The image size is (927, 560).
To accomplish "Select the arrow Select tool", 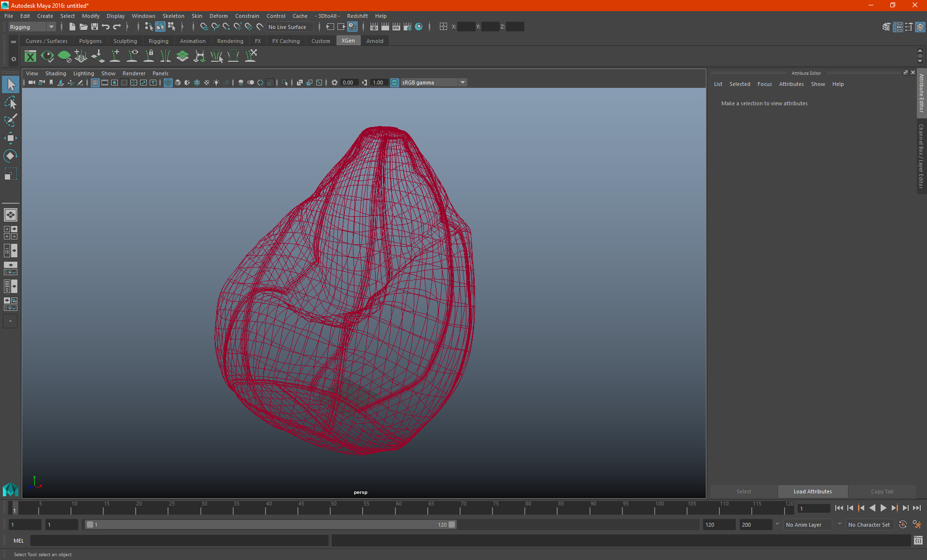I will pyautogui.click(x=11, y=85).
